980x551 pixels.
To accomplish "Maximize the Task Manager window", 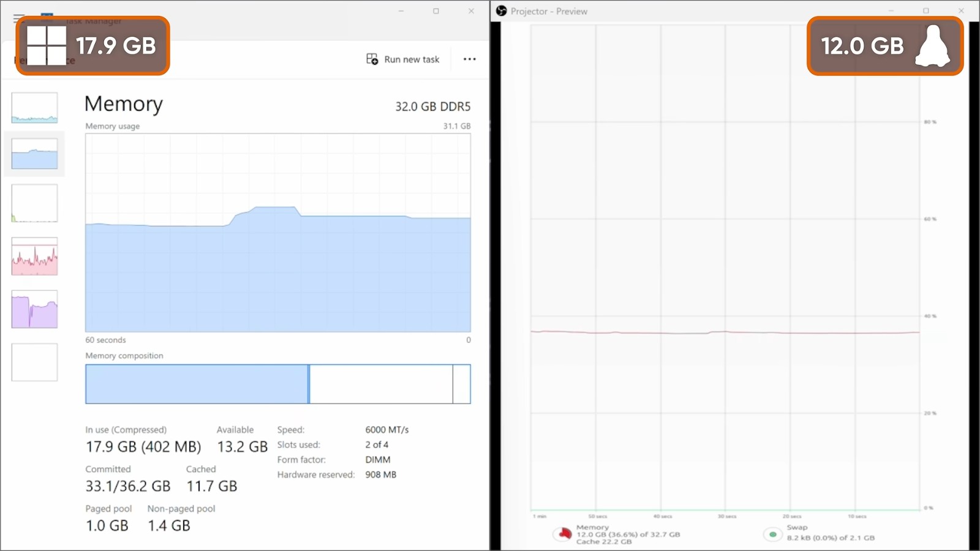I will 436,11.
